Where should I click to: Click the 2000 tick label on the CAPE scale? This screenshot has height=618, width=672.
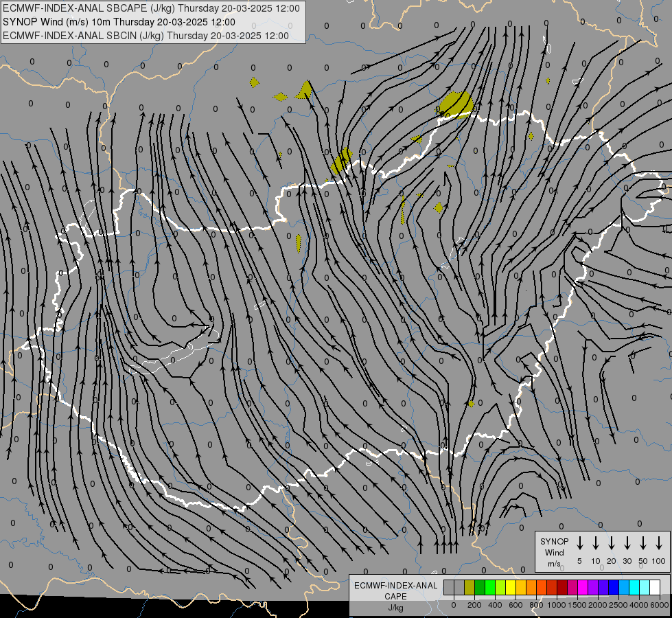[597, 605]
